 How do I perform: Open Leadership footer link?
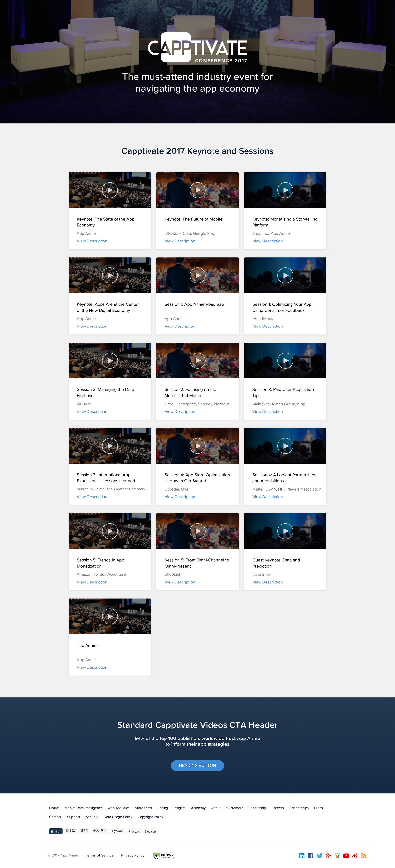[x=257, y=808]
